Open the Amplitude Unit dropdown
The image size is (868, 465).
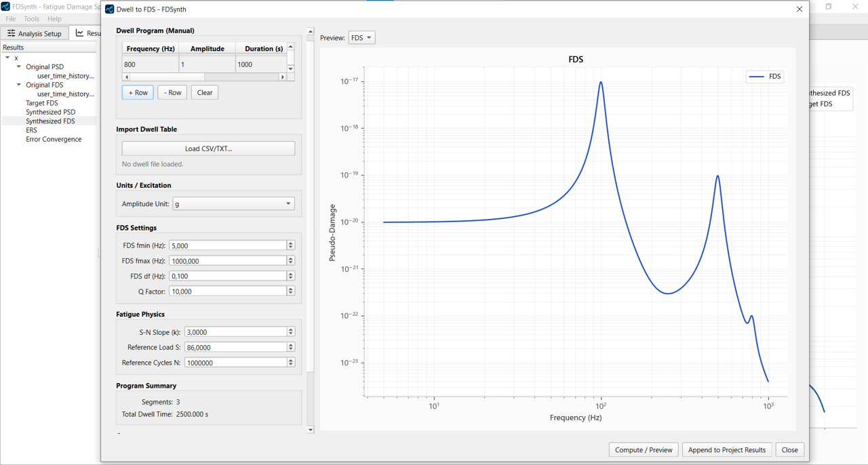pyautogui.click(x=233, y=203)
